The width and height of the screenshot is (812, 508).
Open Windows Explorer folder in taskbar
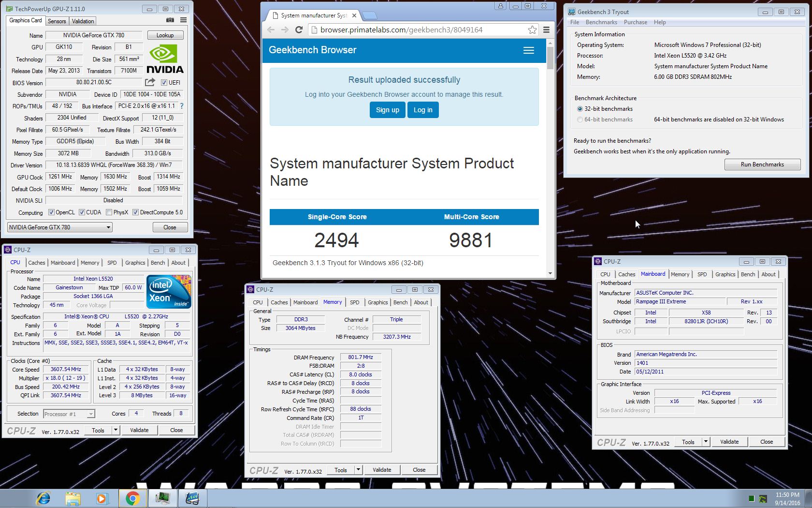[x=73, y=498]
